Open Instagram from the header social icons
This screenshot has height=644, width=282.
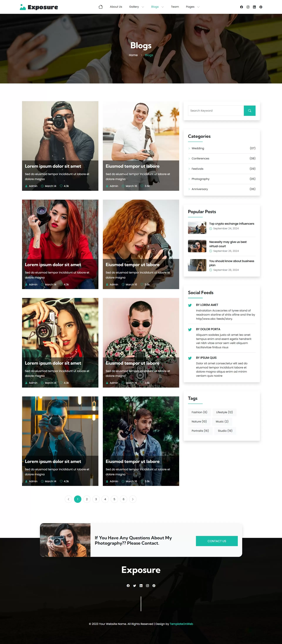point(248,7)
